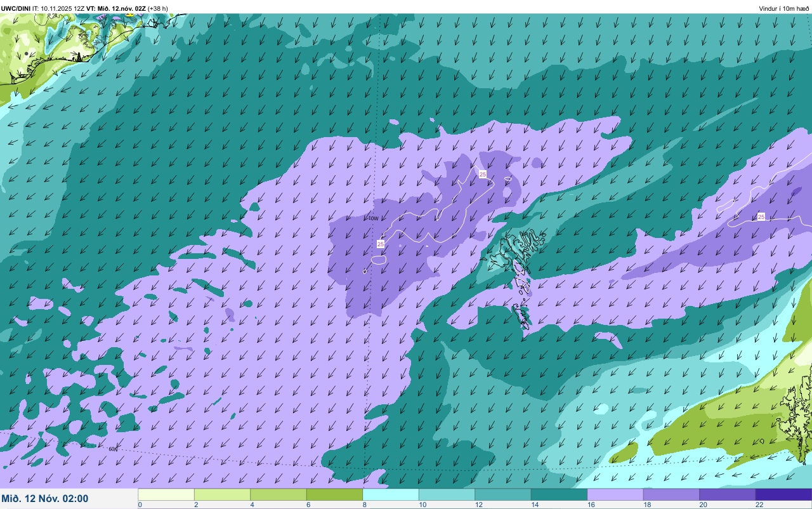Image resolution: width=812 pixels, height=509 pixels.
Task: Click the olive green 6–8 legend swatch
Action: pyautogui.click(x=334, y=494)
